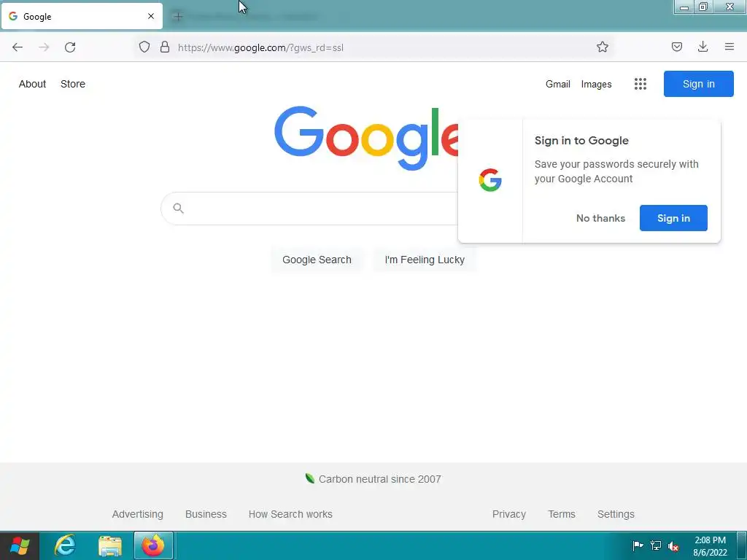Open the Terms footer link
The image size is (747, 560).
[x=562, y=514]
